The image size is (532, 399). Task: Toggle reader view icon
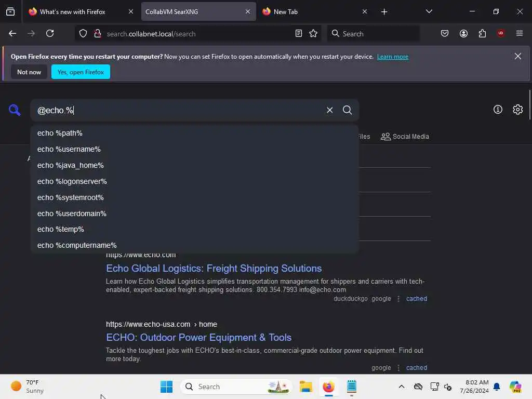(299, 33)
